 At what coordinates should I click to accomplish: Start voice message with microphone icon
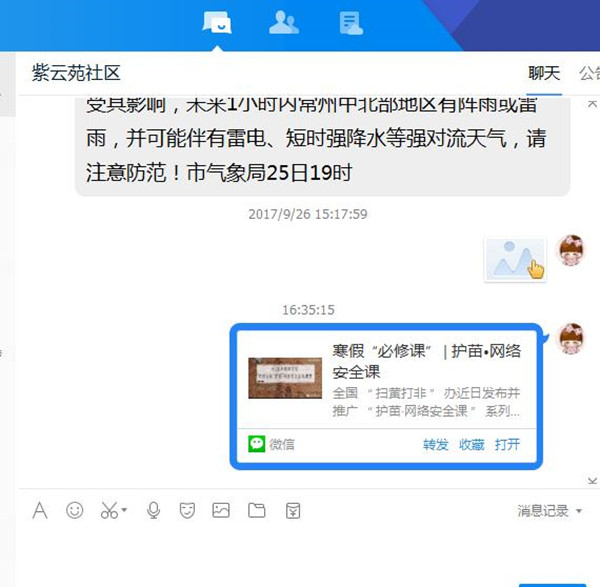click(x=153, y=510)
